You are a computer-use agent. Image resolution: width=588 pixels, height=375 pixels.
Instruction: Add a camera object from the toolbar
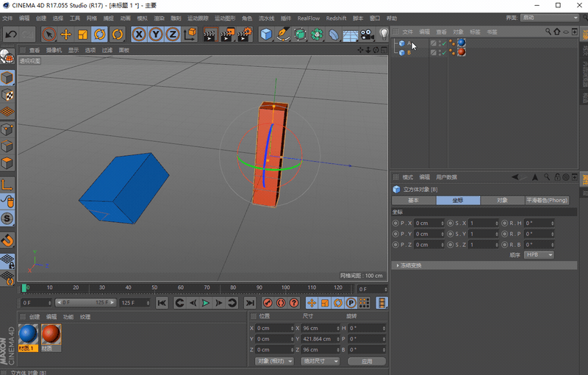(367, 35)
